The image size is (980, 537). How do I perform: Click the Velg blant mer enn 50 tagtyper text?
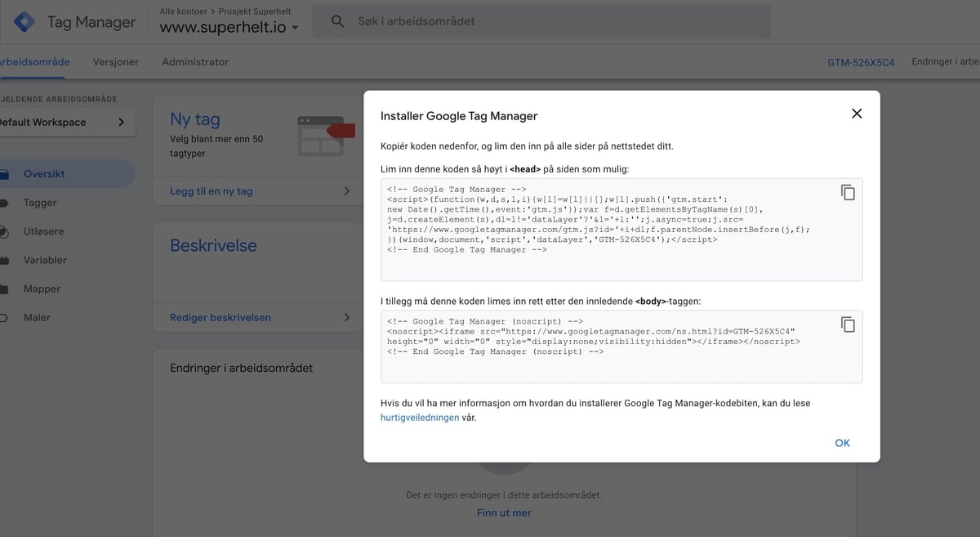coord(216,146)
